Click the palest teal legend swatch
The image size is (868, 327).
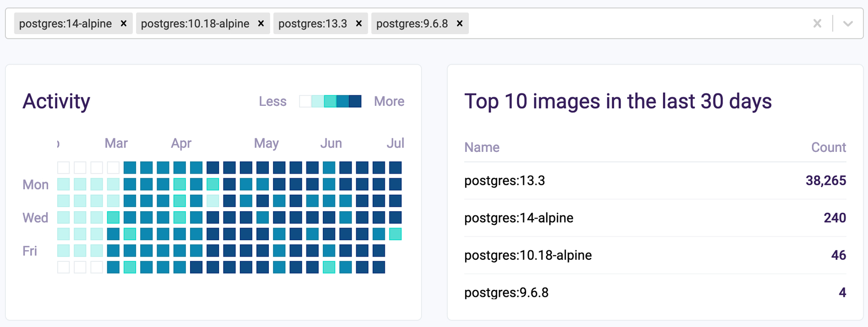(318, 101)
